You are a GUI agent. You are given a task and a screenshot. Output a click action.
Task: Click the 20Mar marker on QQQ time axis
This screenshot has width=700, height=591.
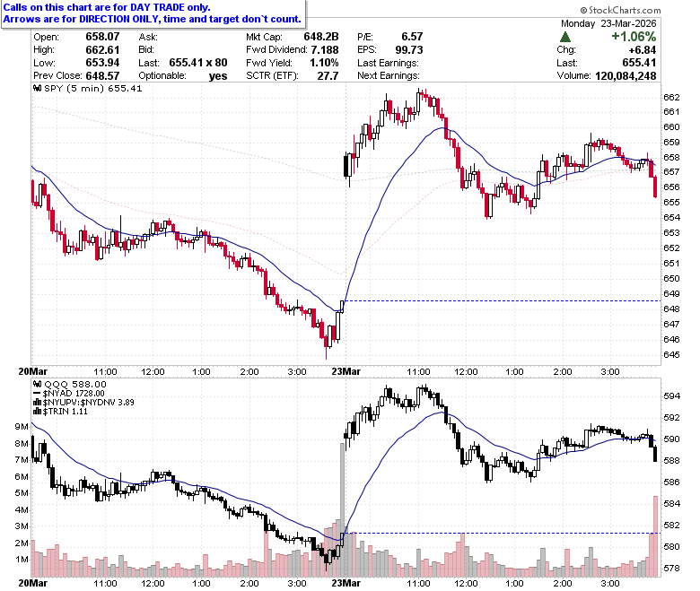[32, 583]
